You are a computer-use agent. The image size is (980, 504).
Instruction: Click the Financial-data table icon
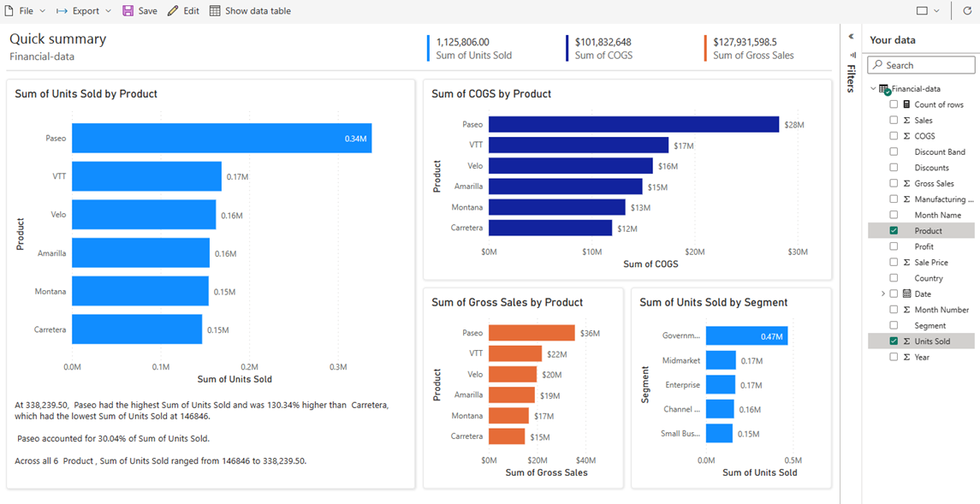[x=883, y=87]
